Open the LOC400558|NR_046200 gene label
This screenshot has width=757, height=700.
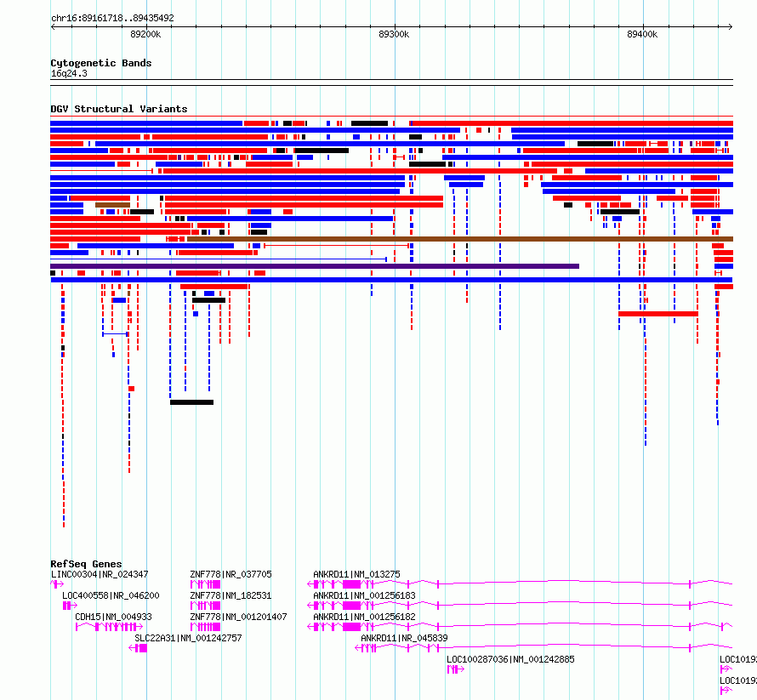pos(111,595)
